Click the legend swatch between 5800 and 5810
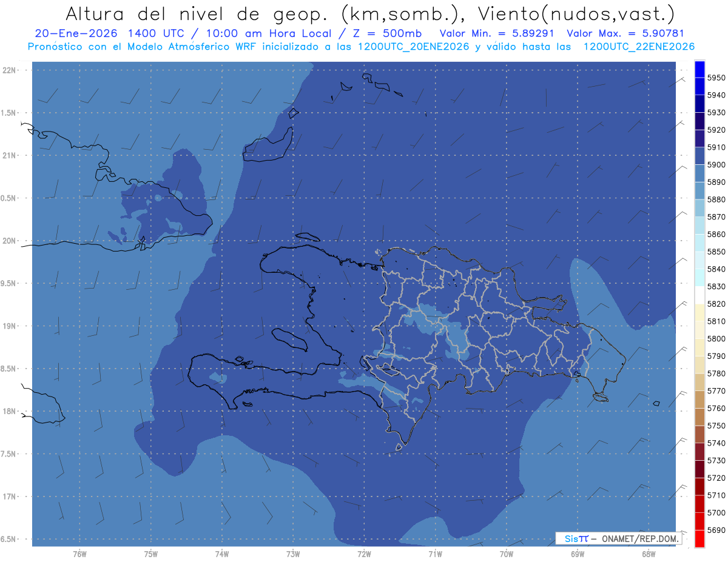Screen dimensions: 728x562 pos(699,330)
